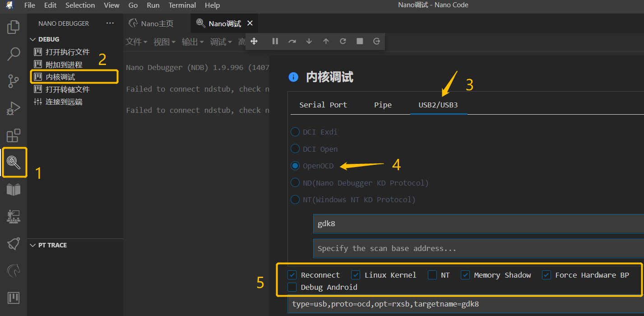Open the bell-shaped activity bar icon

[x=14, y=244]
